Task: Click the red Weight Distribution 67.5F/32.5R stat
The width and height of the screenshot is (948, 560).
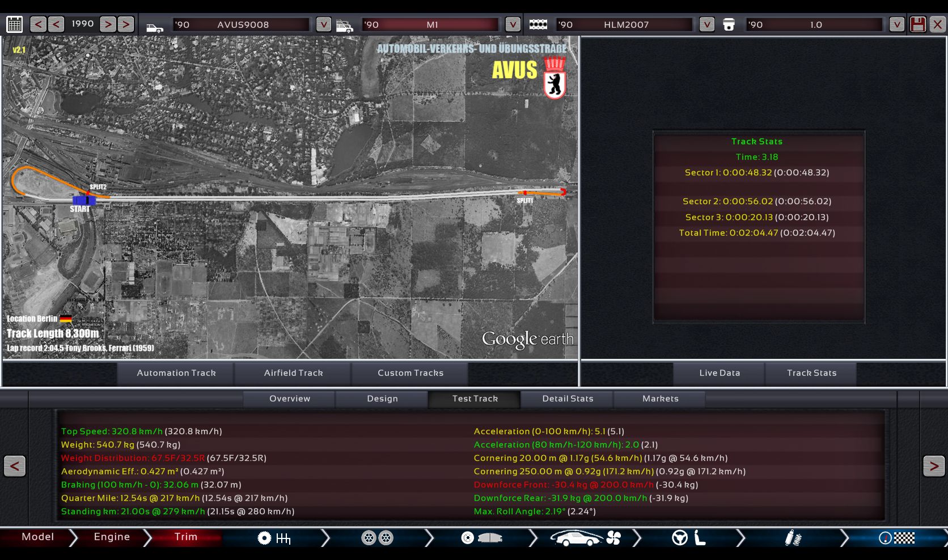Action: [x=163, y=459]
